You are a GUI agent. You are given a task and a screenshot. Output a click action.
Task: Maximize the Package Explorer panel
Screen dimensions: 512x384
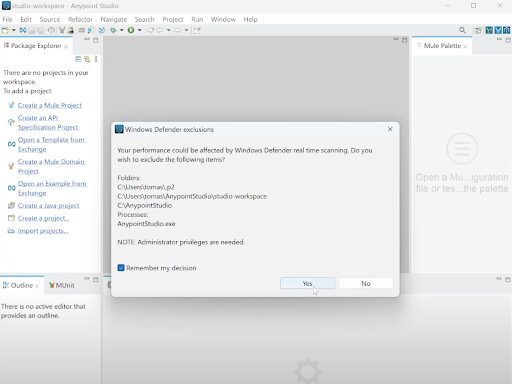tap(96, 40)
